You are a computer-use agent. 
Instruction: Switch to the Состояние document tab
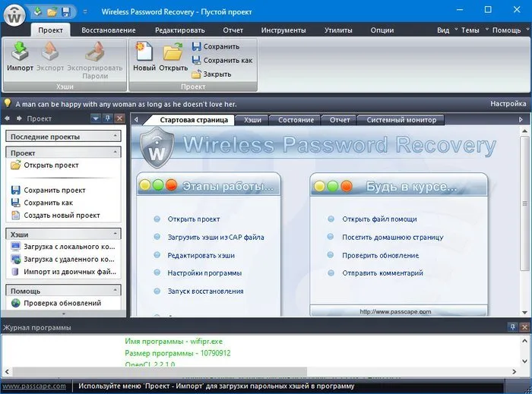tap(296, 120)
